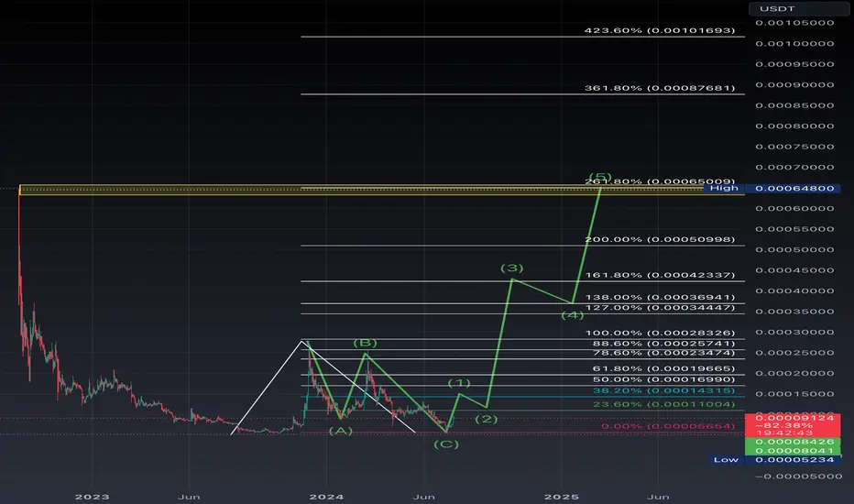Click -0.00005000 on the price axis

pos(798,477)
